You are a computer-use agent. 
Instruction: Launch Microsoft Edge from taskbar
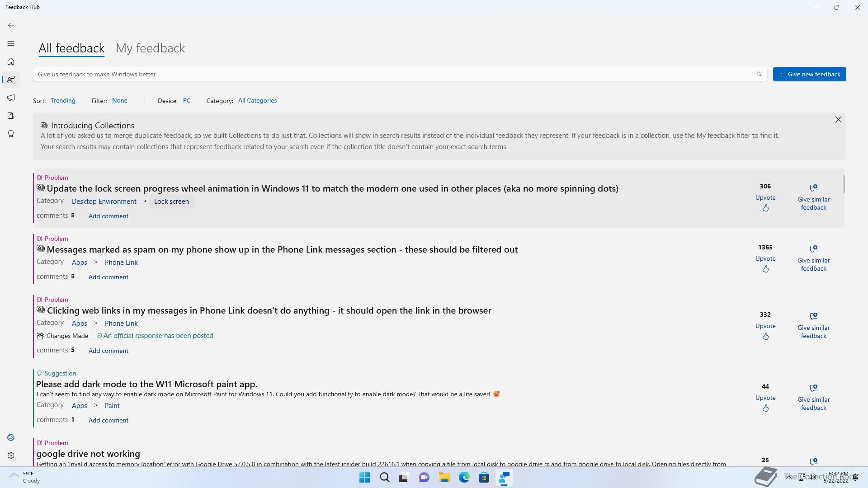click(x=464, y=478)
